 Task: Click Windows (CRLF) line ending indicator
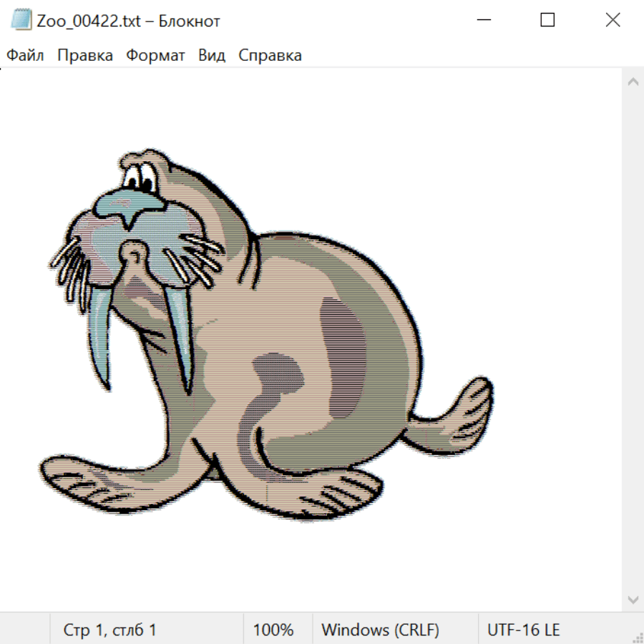tap(380, 630)
